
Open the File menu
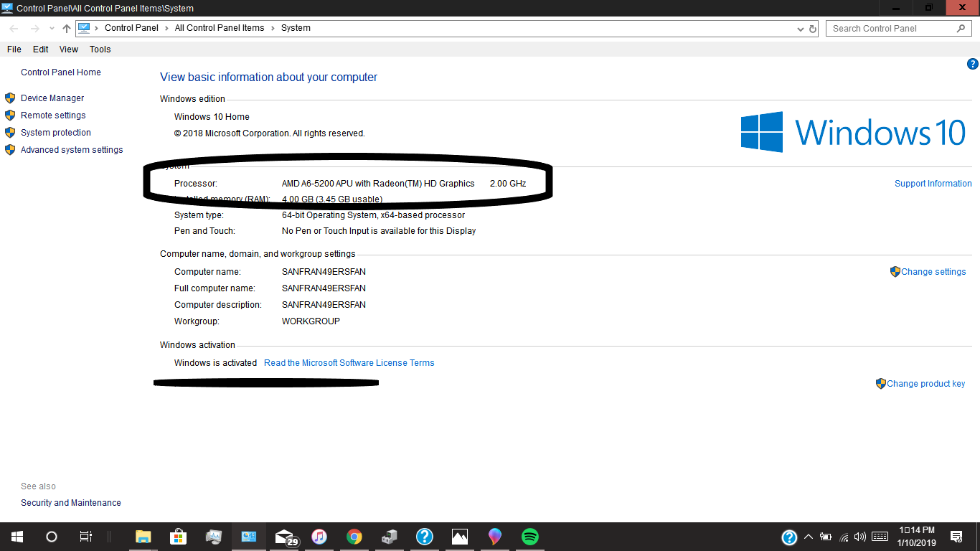pos(14,50)
